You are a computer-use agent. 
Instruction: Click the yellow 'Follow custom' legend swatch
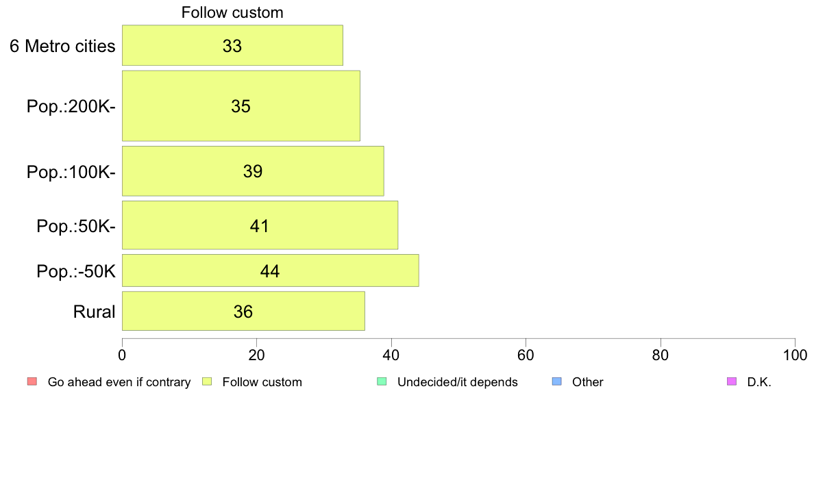click(x=207, y=381)
